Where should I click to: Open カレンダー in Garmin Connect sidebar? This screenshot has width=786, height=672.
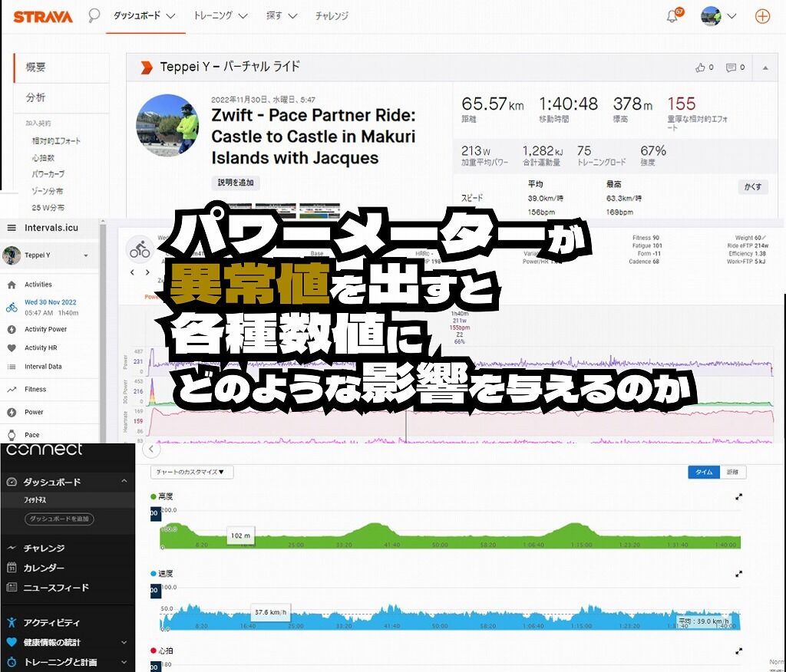click(x=44, y=568)
